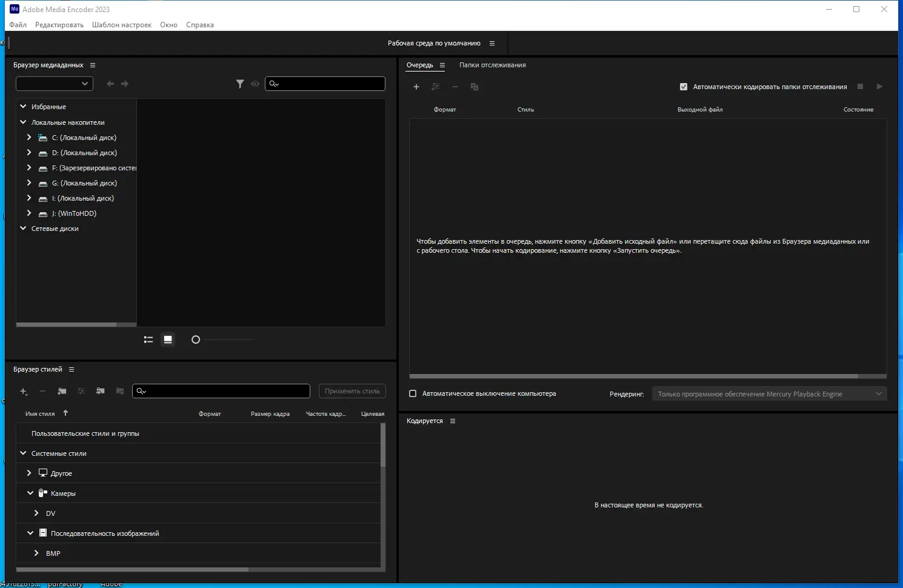The image size is (903, 588).
Task: Expand the D: (Локальный диск) drive
Action: [29, 152]
